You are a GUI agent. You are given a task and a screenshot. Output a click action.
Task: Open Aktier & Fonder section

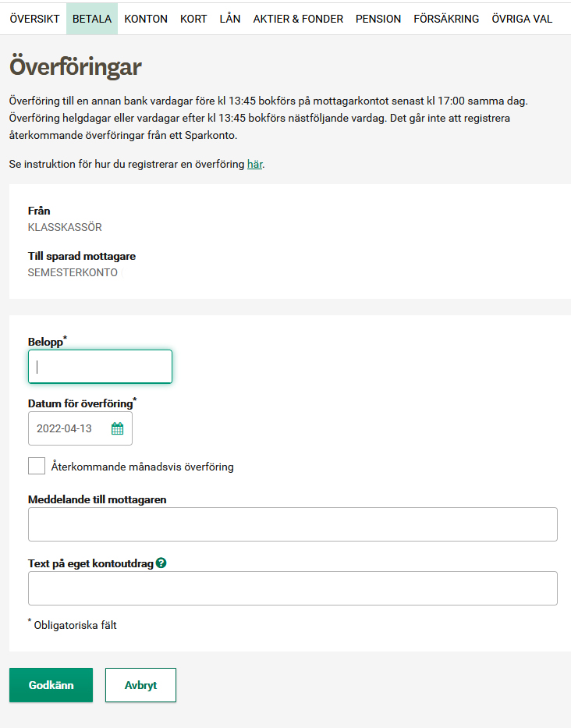298,19
